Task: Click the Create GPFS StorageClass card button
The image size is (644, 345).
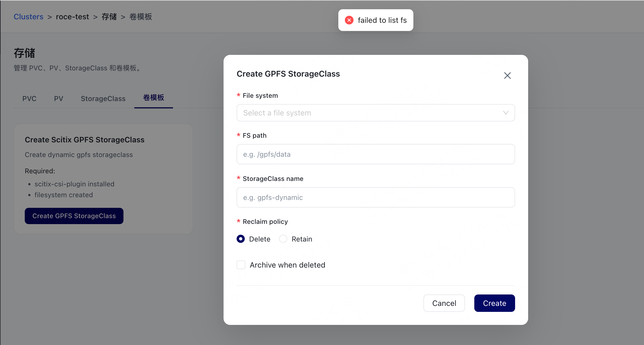Action: 74,216
